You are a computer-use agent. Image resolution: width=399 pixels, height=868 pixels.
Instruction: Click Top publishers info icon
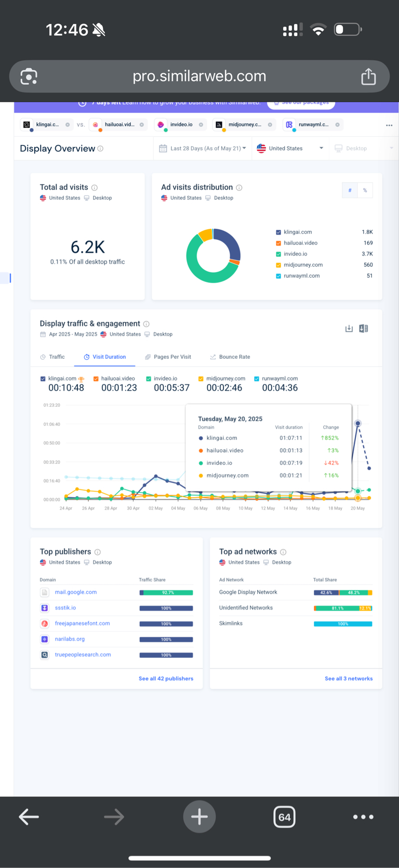pos(98,552)
